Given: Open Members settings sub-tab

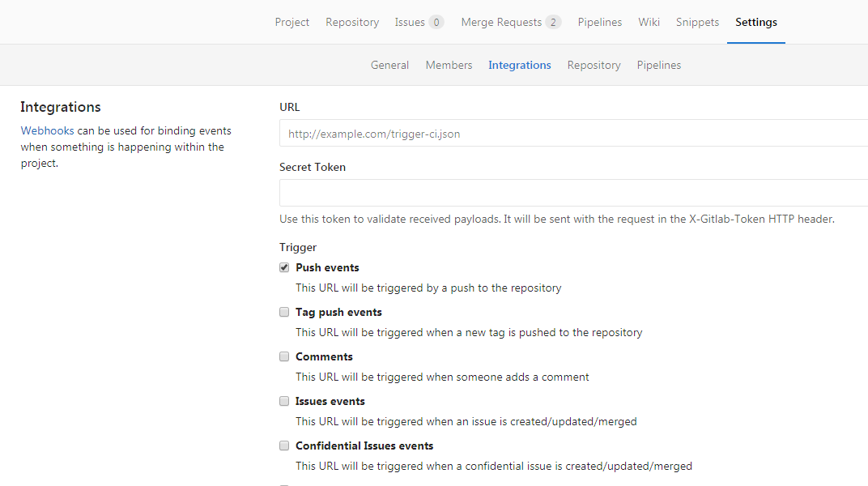Looking at the screenshot, I should (449, 66).
